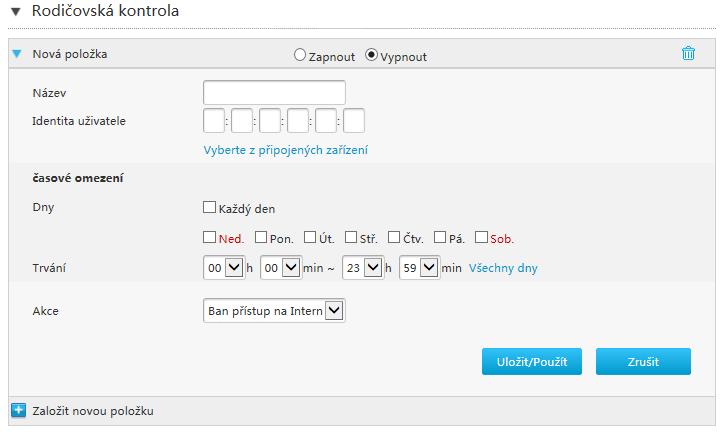Image resolution: width=724 pixels, height=435 pixels.
Task: Tick the Stř. day checkbox
Action: (x=351, y=237)
